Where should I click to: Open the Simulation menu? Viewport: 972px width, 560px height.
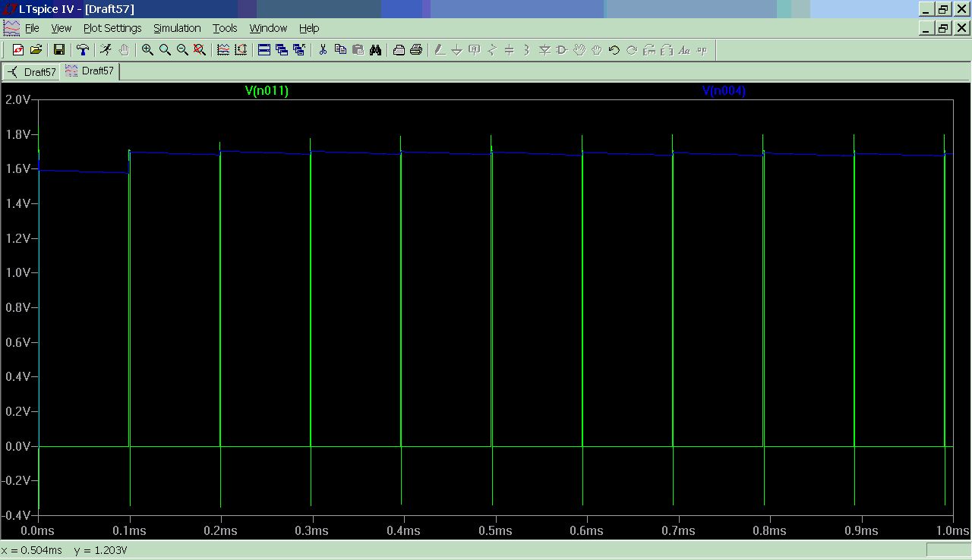click(177, 28)
